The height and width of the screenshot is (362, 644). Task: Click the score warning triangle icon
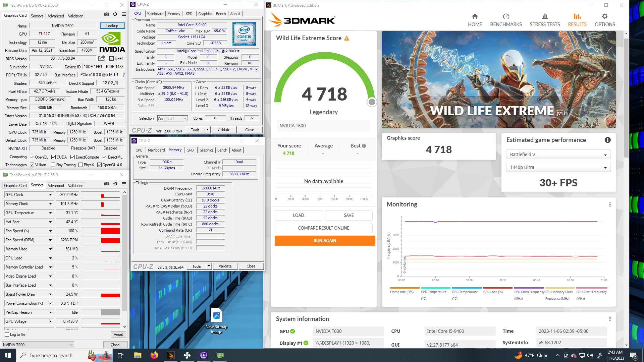pyautogui.click(x=346, y=38)
